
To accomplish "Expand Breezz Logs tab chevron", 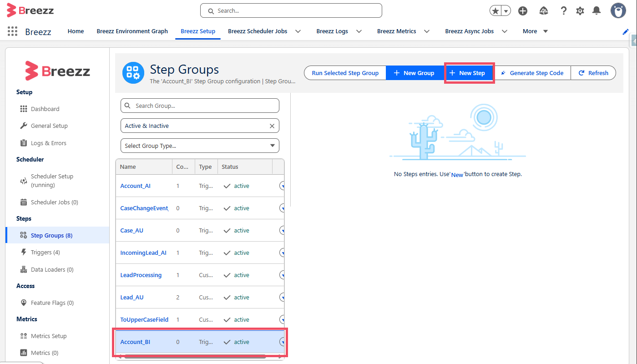I will pyautogui.click(x=359, y=31).
